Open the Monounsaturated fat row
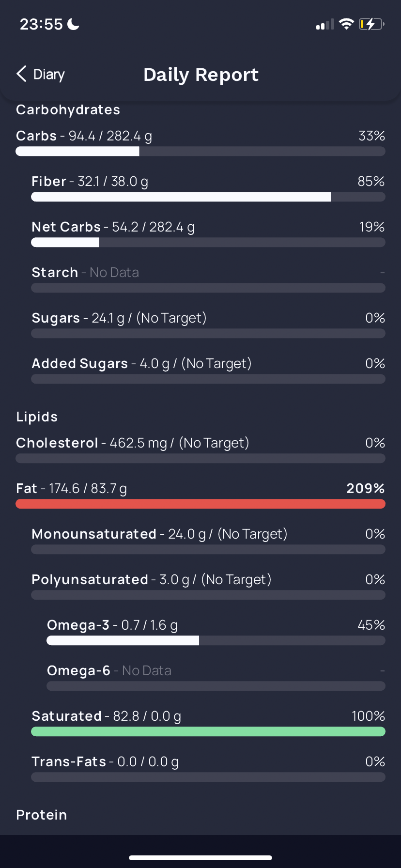 click(208, 541)
